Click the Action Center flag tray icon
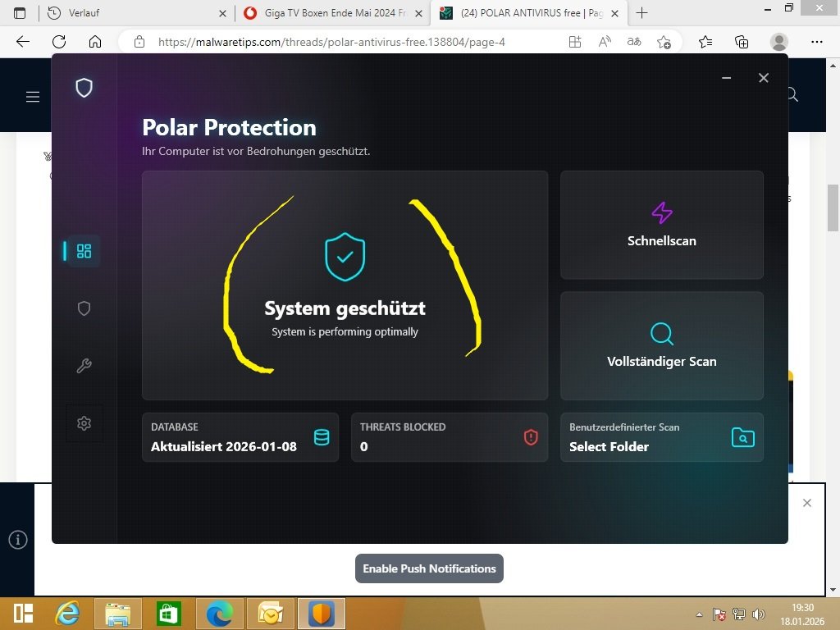Image resolution: width=840 pixels, height=630 pixels. coord(719,614)
